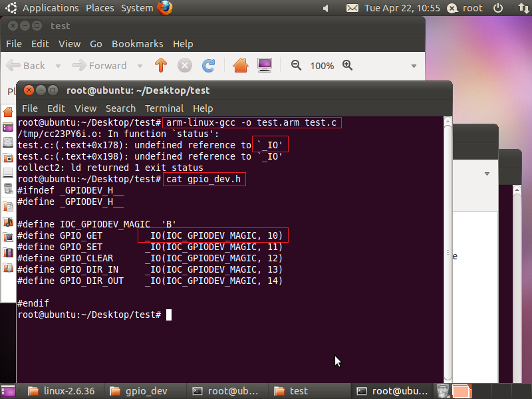Click the background terminal's scrollbar up arrow

point(517,190)
